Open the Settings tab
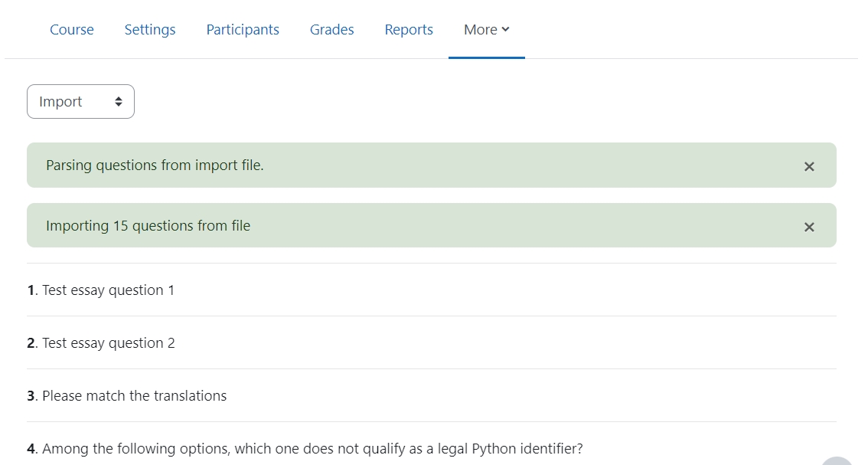868x465 pixels. [x=149, y=29]
